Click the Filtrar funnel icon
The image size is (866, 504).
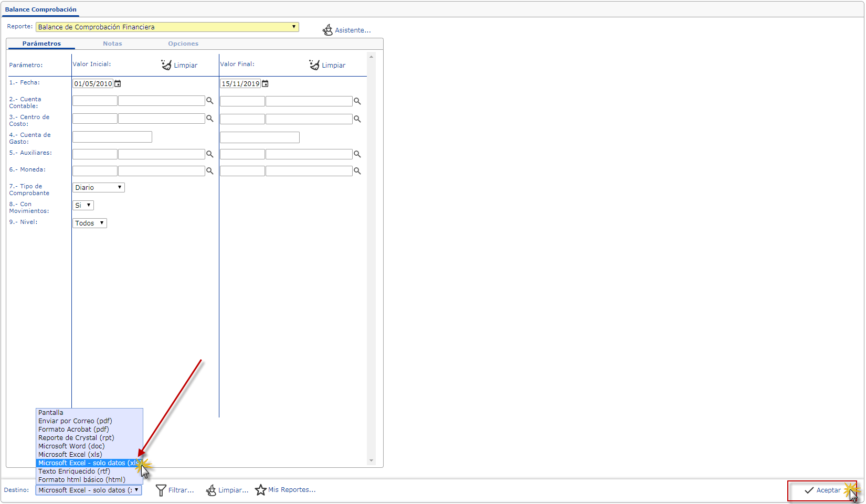click(x=161, y=490)
